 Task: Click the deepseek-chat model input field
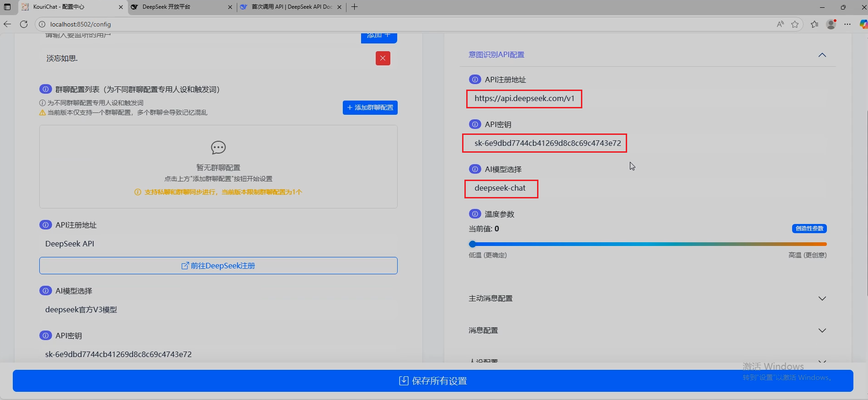point(501,188)
